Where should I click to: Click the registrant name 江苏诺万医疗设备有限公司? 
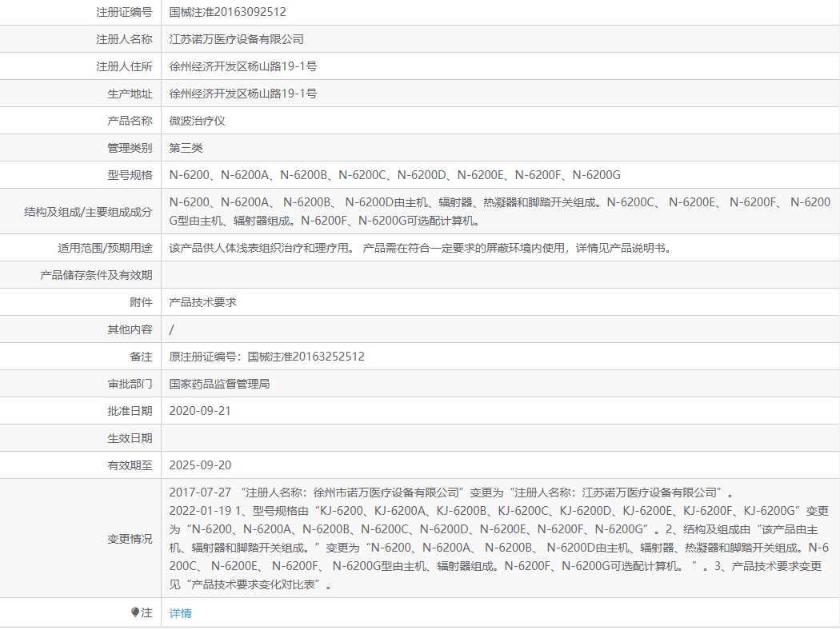coord(236,39)
